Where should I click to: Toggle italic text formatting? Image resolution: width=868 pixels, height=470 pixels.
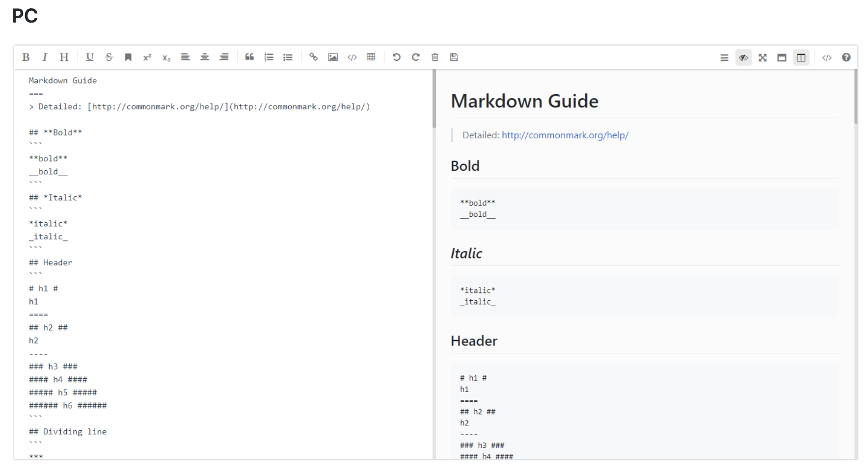click(45, 57)
